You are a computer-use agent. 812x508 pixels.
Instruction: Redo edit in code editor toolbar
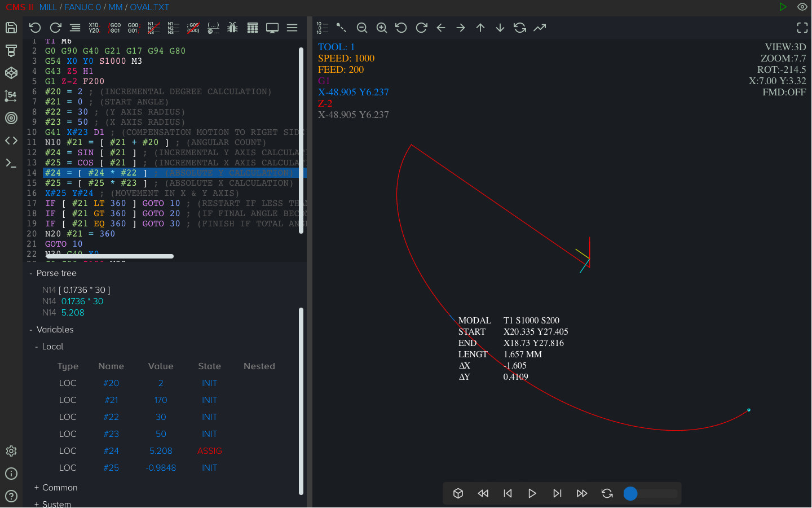tap(55, 28)
